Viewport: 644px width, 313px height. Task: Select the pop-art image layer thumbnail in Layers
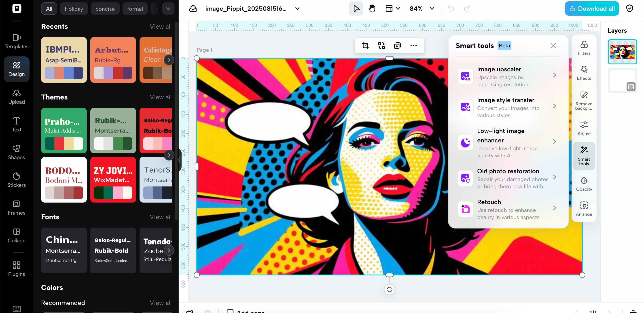(x=622, y=51)
